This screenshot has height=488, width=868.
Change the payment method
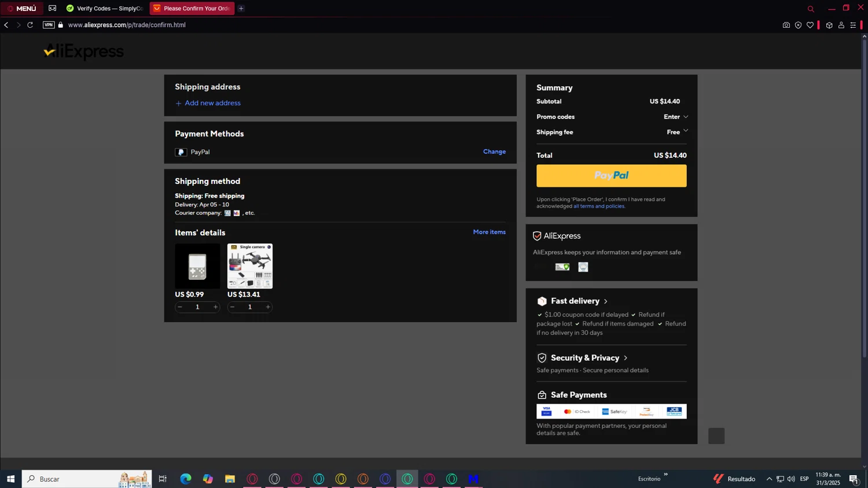click(x=494, y=151)
